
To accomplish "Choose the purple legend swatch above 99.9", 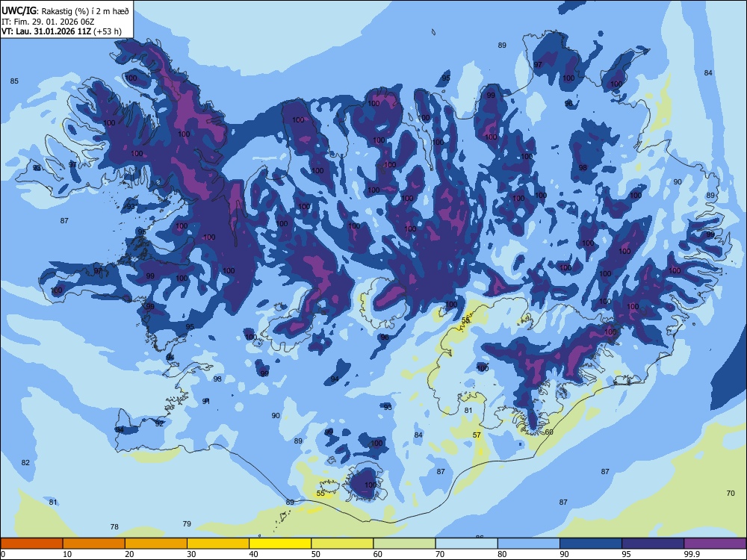I will tap(715, 544).
